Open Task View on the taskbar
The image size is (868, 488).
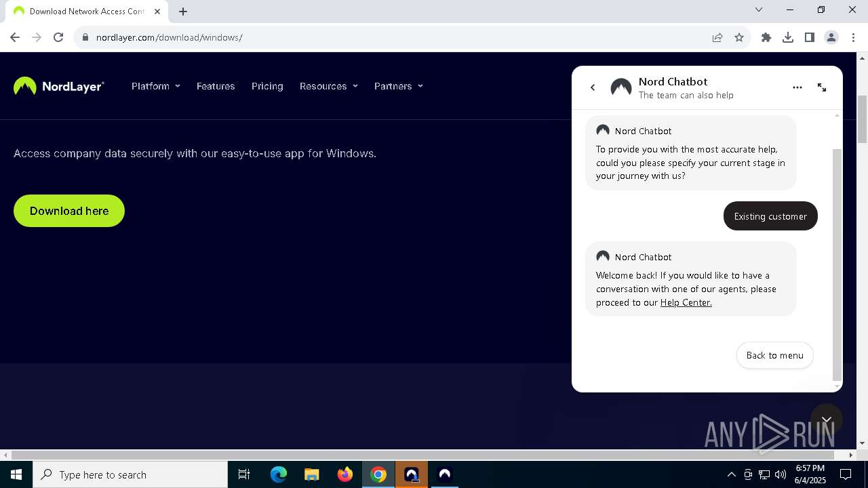pyautogui.click(x=244, y=474)
